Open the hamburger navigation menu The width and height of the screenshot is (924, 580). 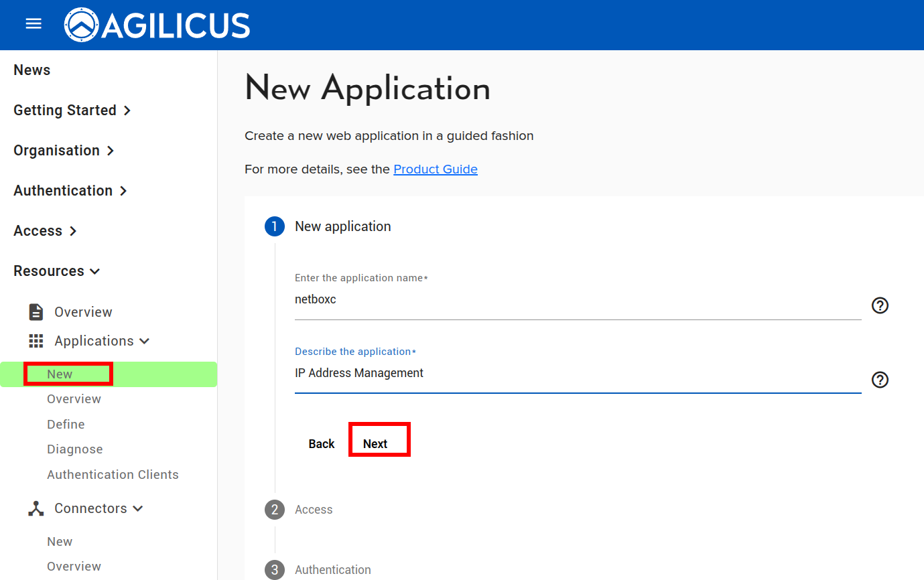coord(33,23)
